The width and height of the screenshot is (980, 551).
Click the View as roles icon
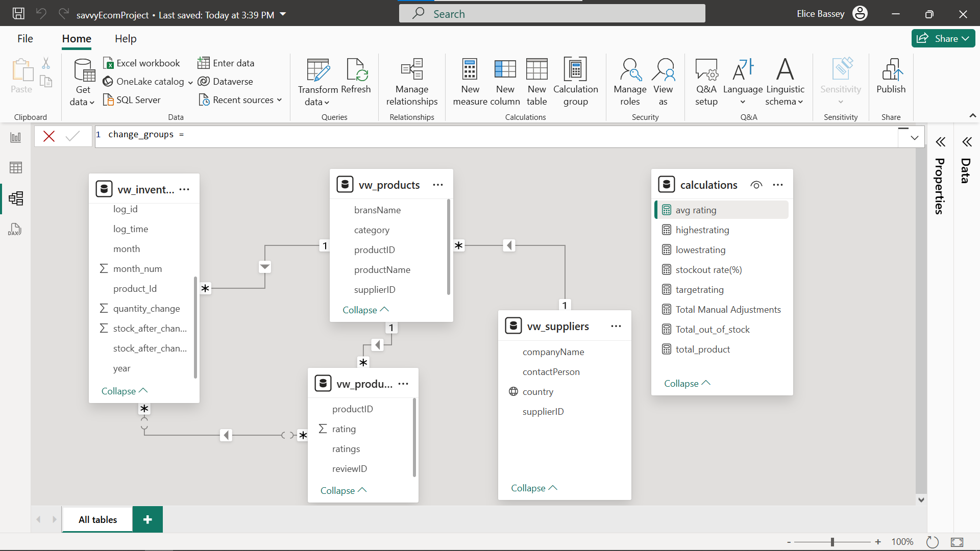coord(663,82)
